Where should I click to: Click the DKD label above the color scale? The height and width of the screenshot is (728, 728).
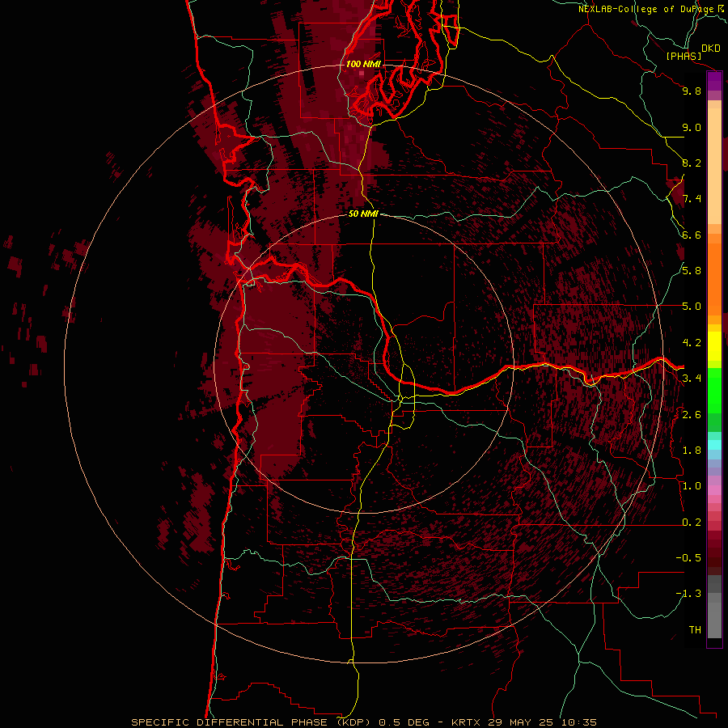[711, 49]
